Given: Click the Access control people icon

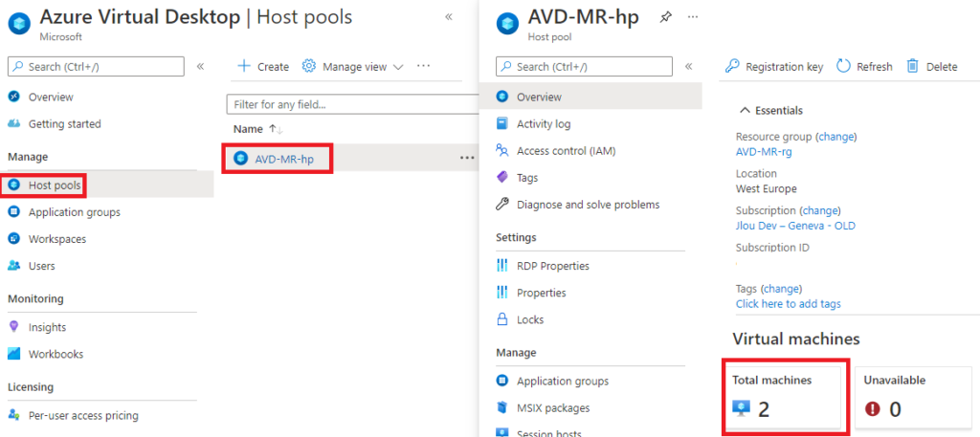Looking at the screenshot, I should click(x=501, y=150).
